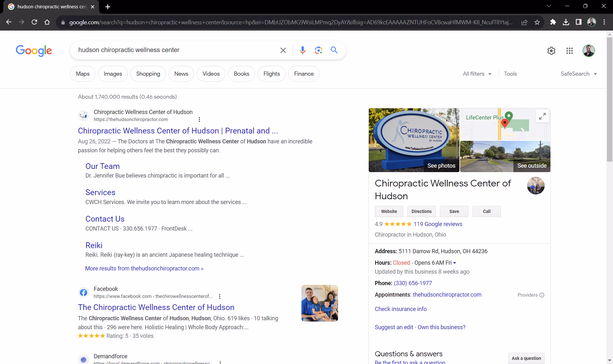613x364 pixels.
Task: Switch to the Maps tab
Action: (x=83, y=74)
